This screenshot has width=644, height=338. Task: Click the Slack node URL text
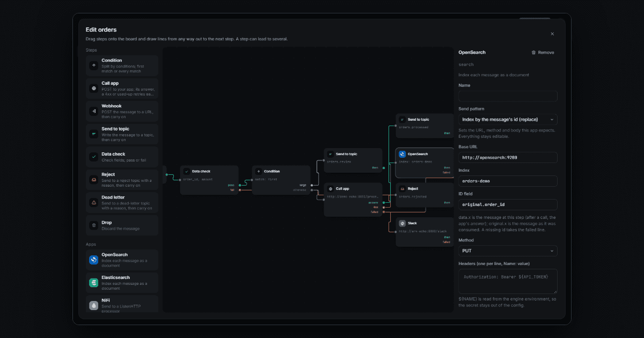click(x=422, y=231)
